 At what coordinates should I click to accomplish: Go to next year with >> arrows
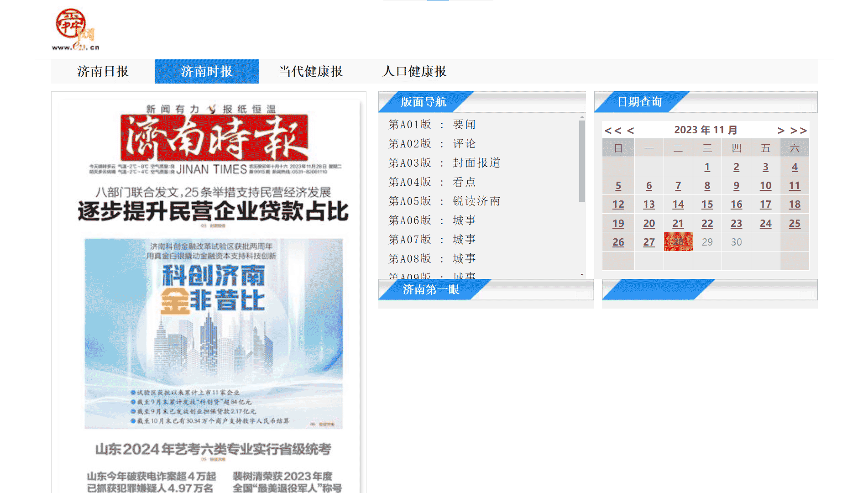point(799,131)
